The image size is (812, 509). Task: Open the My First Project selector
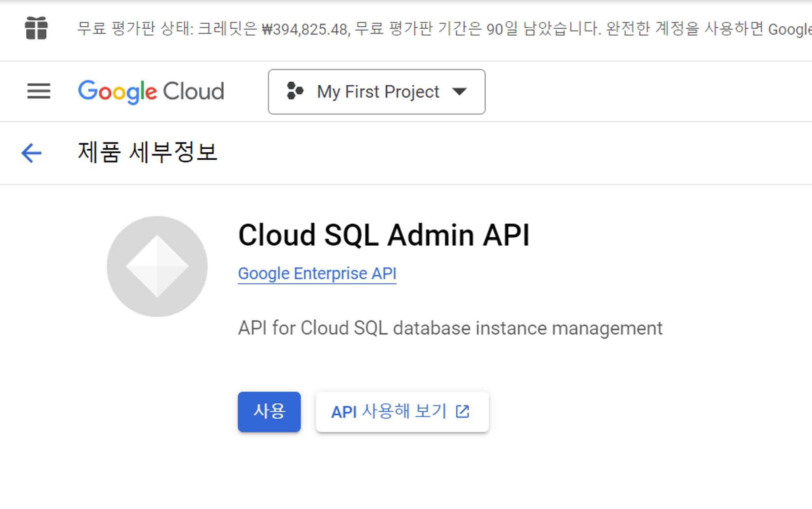pos(378,91)
